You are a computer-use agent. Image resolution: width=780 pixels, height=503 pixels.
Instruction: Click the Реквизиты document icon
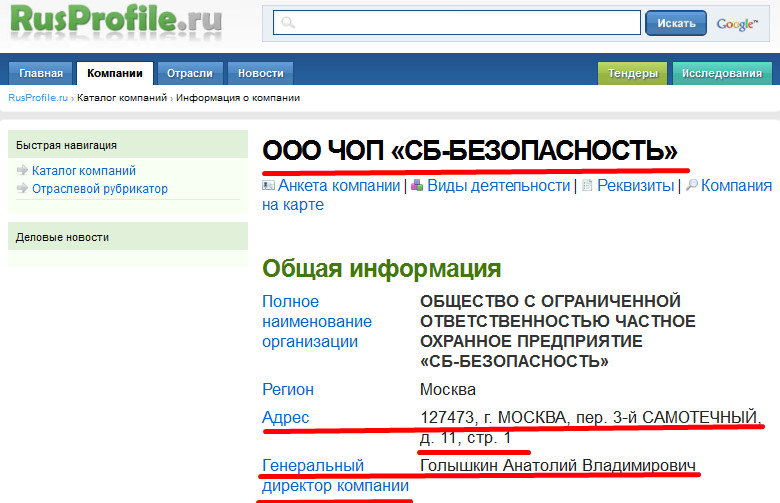tap(587, 186)
